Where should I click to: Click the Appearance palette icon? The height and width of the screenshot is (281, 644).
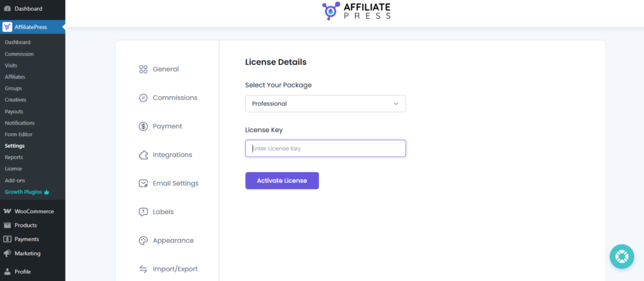(x=143, y=240)
